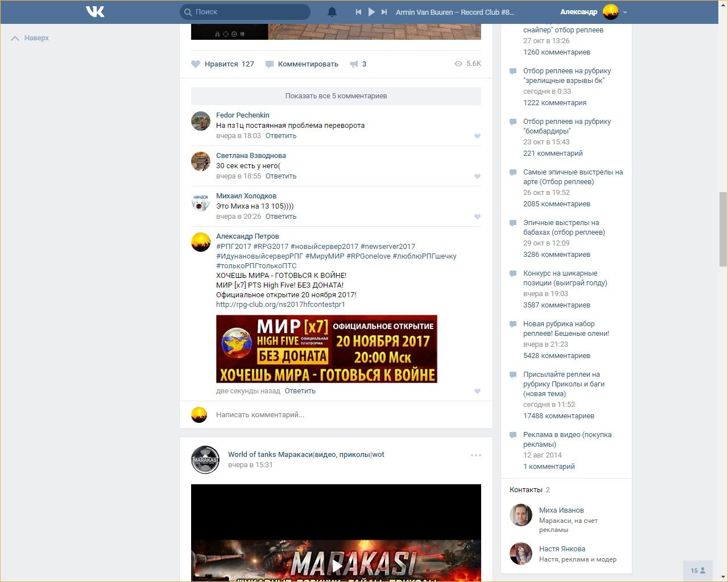
Task: Open post options three-dots menu
Action: pos(476,455)
